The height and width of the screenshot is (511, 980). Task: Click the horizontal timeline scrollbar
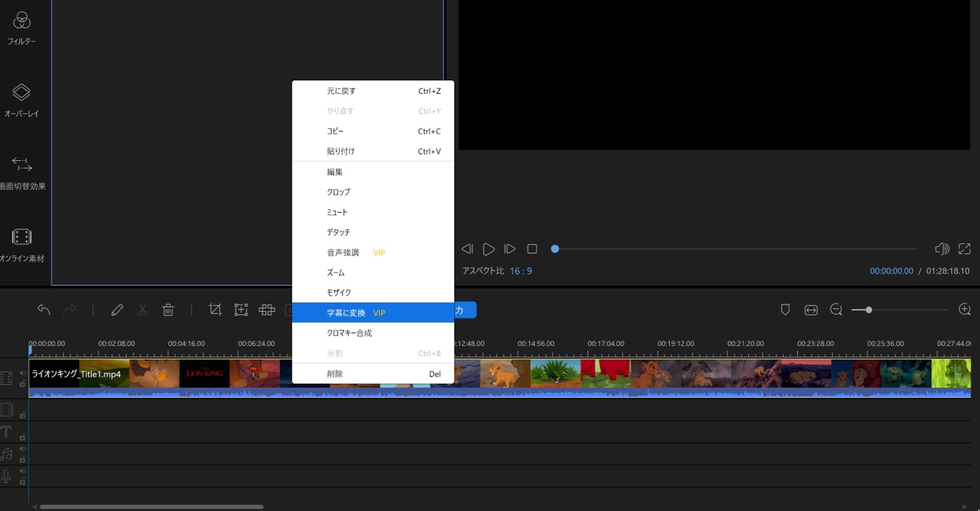151,507
